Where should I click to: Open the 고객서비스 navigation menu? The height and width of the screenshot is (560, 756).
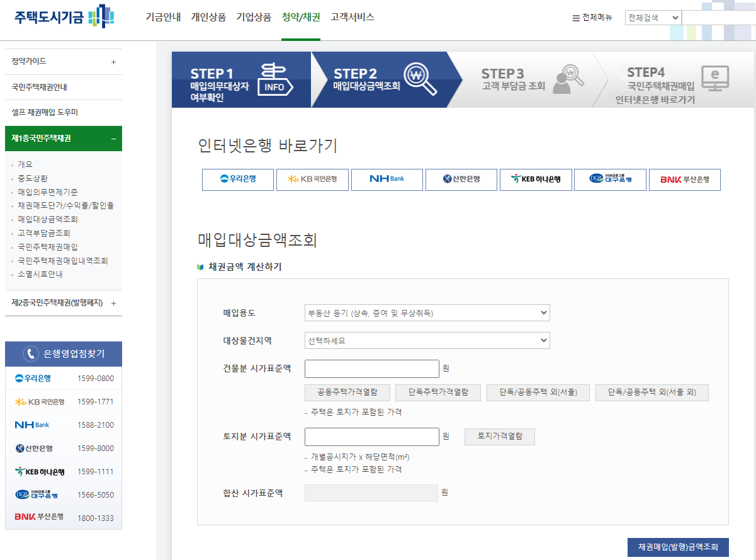(x=351, y=19)
